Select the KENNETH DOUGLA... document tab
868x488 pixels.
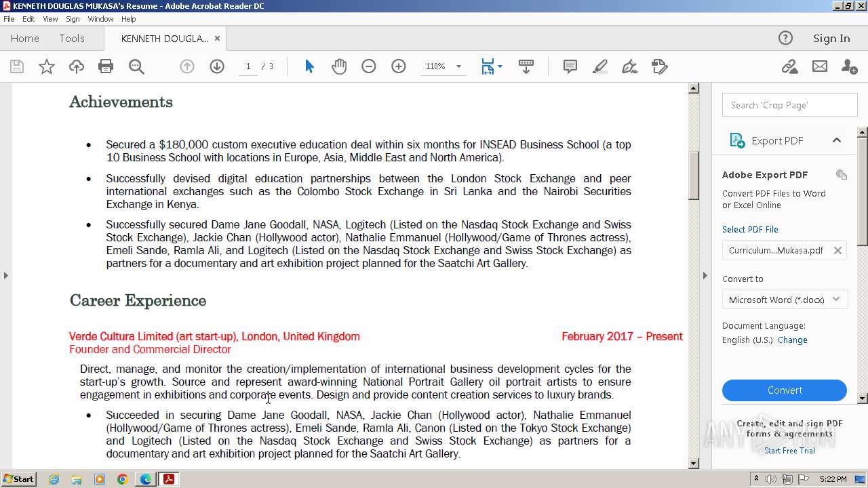[x=165, y=39]
